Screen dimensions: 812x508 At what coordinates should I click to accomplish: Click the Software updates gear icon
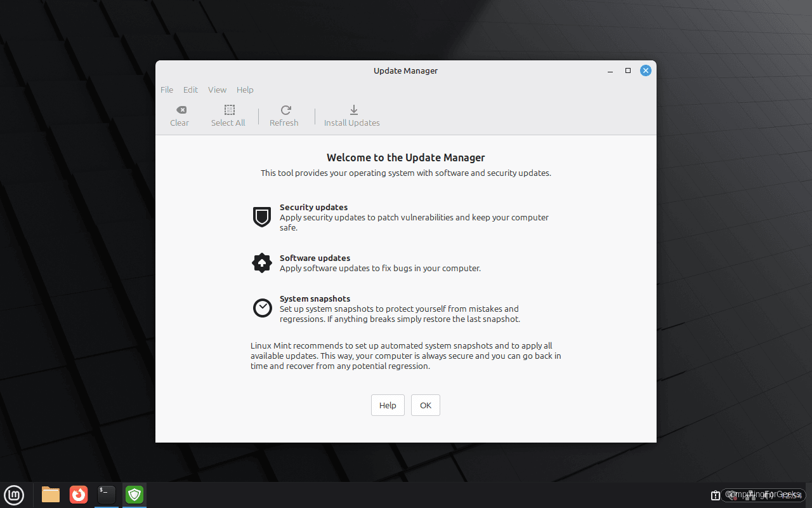click(x=262, y=262)
